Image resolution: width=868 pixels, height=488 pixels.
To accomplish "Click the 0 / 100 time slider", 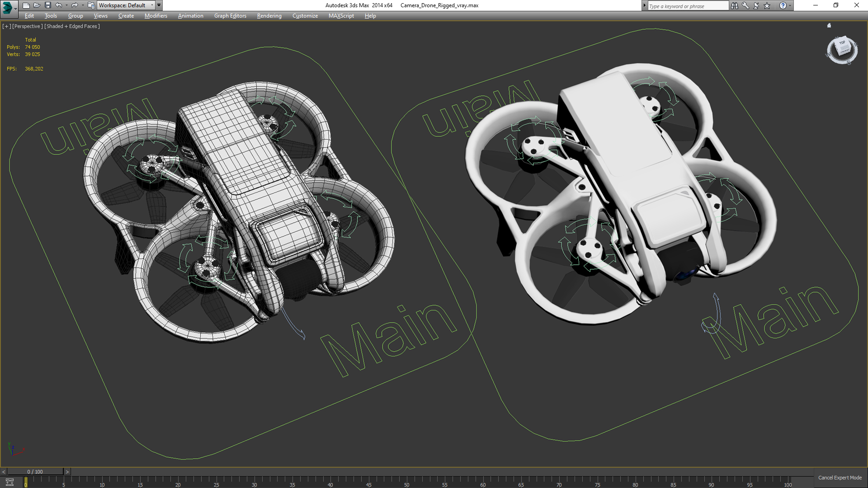I will tap(35, 472).
